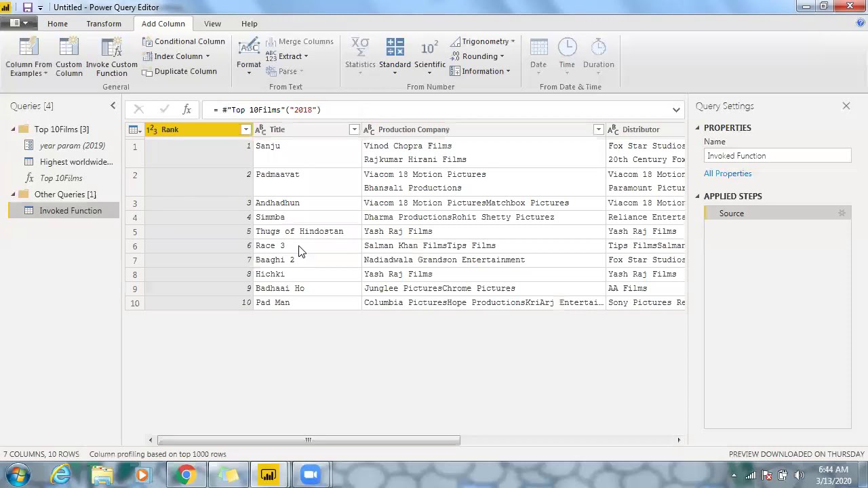Select the Invoked Function query
Viewport: 868px width, 488px height.
[x=64, y=211]
